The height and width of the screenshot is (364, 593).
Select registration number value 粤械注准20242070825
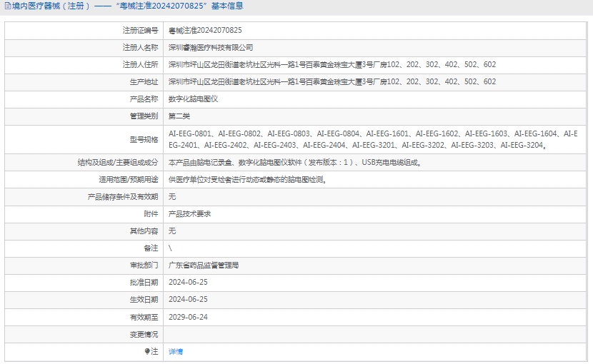click(x=205, y=31)
